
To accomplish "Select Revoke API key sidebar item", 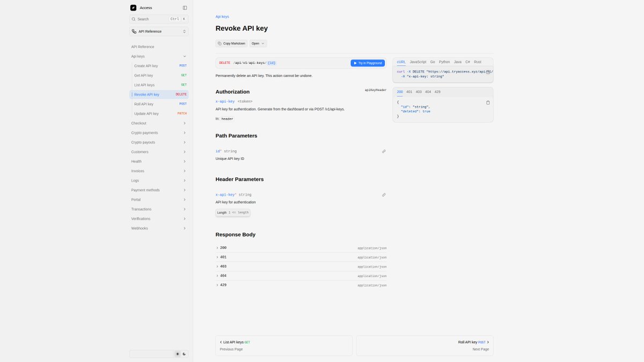I will [159, 94].
